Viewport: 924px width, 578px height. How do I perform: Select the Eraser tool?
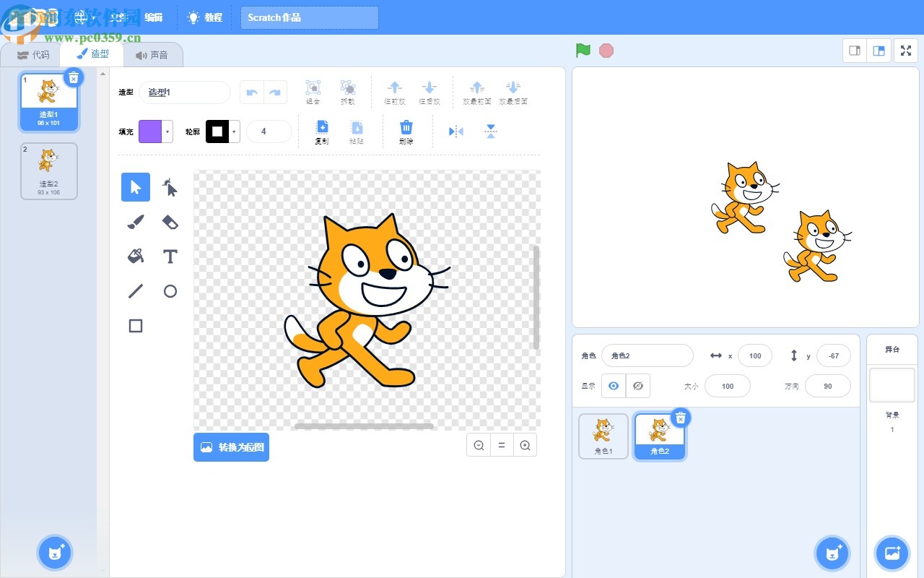pos(170,222)
